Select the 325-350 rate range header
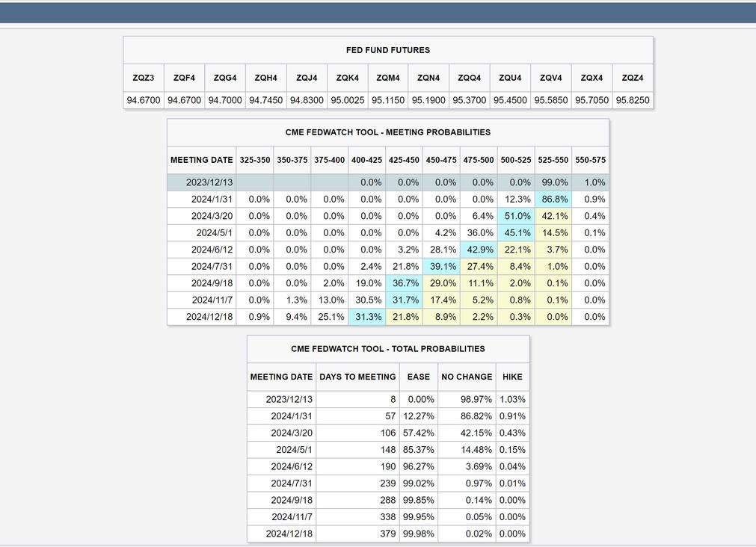Viewport: 756px width, 547px height. point(254,160)
